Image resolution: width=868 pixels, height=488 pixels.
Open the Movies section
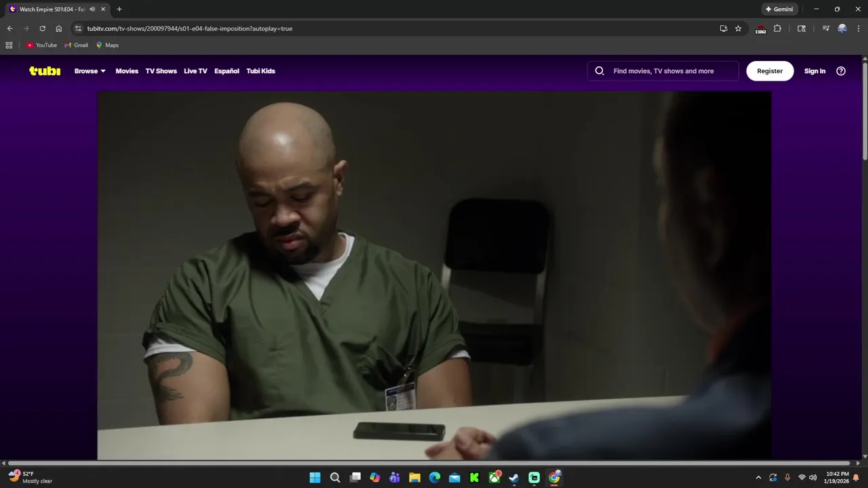point(127,71)
